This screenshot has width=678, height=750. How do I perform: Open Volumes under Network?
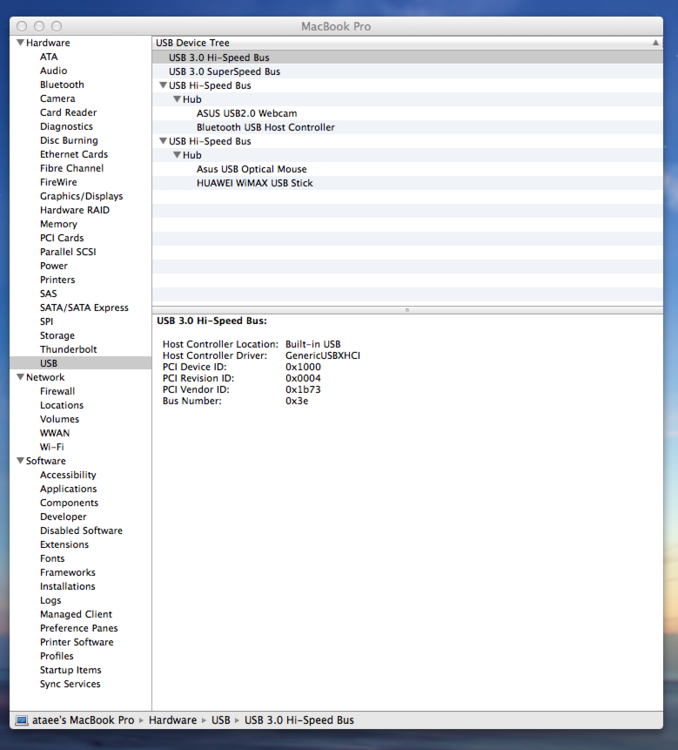pyautogui.click(x=59, y=419)
